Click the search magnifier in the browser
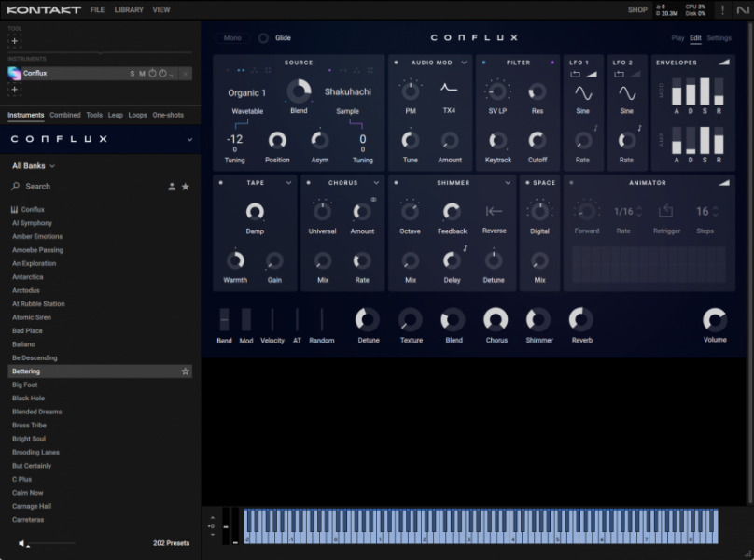Image resolution: width=754 pixels, height=560 pixels. pyautogui.click(x=15, y=186)
